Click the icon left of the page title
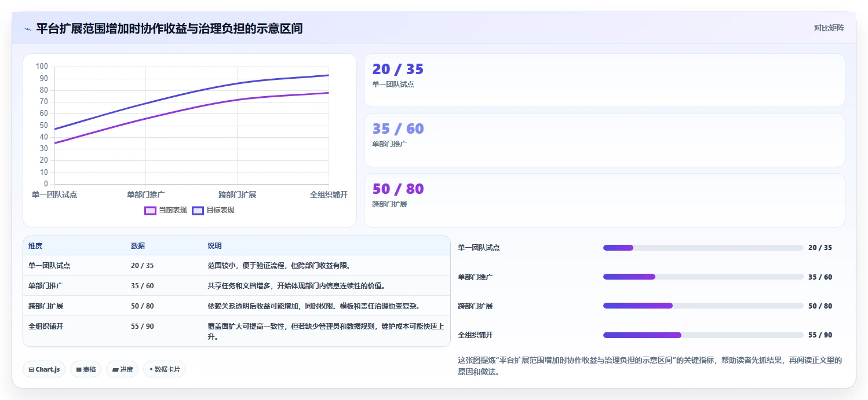The width and height of the screenshot is (868, 400). [27, 29]
